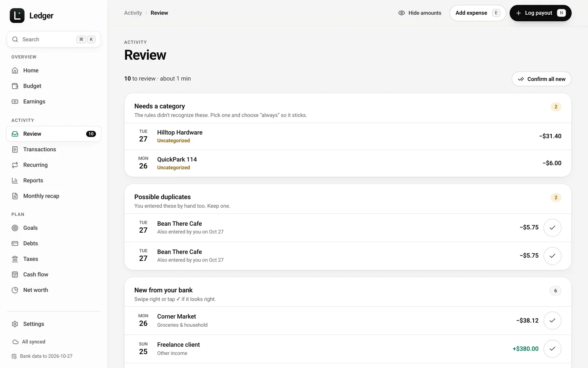Click Confirm all new
The height and width of the screenshot is (368, 588).
[541, 79]
